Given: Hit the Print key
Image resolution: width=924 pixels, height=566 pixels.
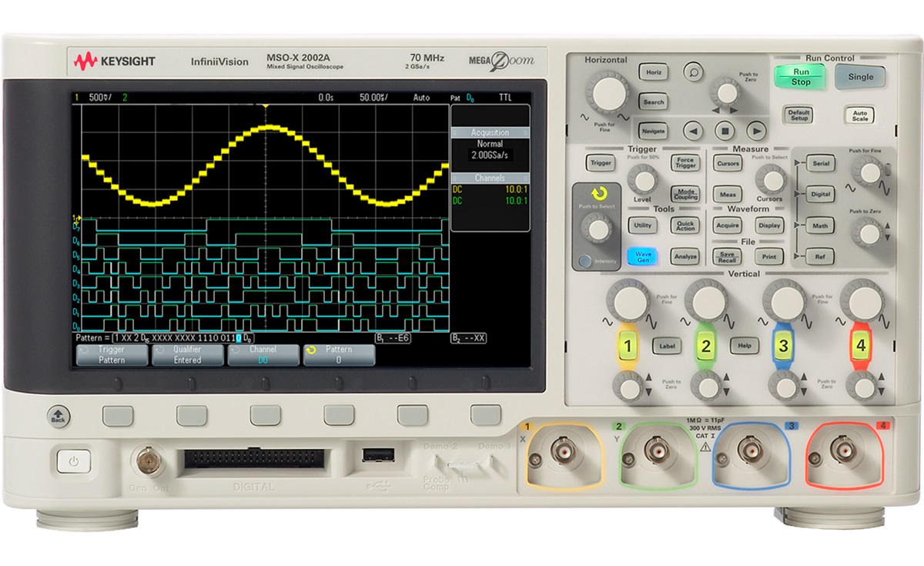Looking at the screenshot, I should pyautogui.click(x=768, y=256).
